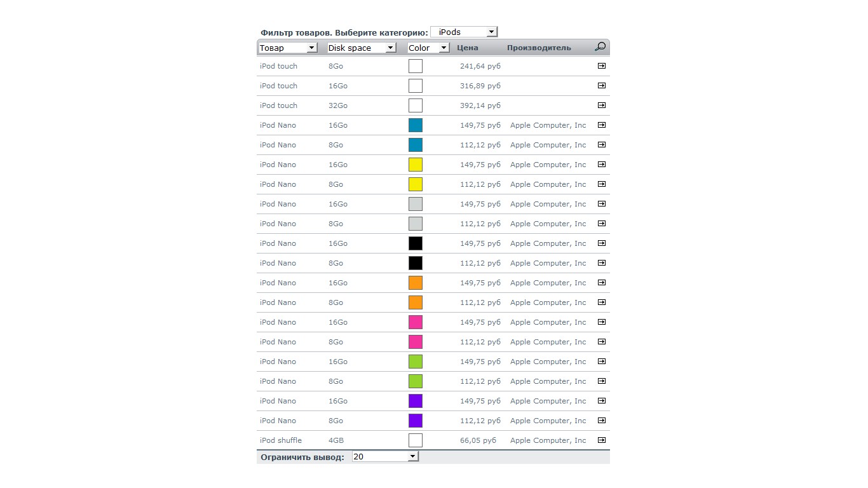Expand the iPods category dropdown
The image size is (868, 488).
(464, 32)
